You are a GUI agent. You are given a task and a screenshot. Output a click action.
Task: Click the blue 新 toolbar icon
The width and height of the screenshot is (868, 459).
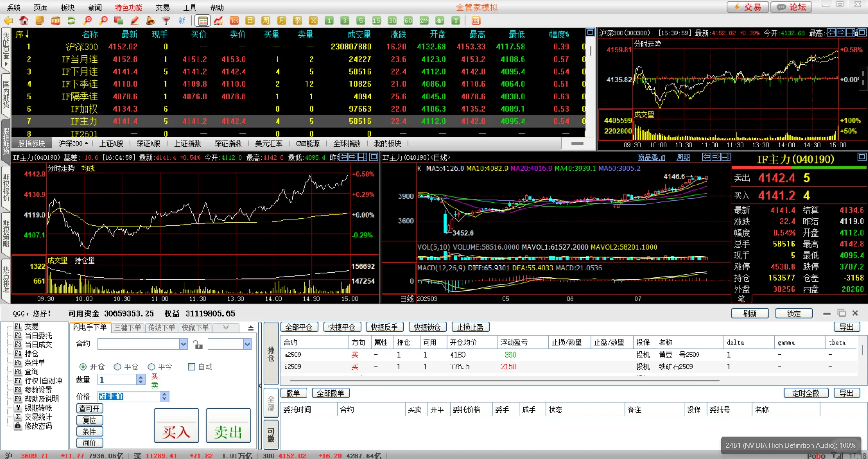pos(182,21)
